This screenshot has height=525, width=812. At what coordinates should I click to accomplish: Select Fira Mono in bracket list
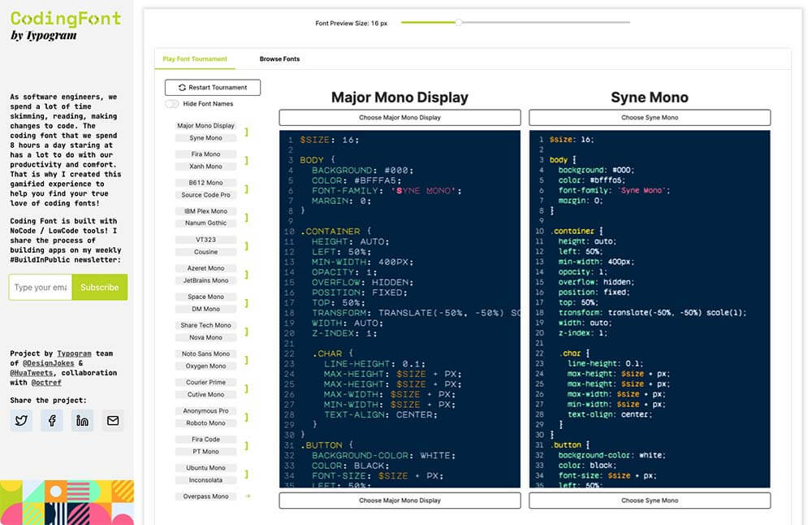tap(205, 154)
